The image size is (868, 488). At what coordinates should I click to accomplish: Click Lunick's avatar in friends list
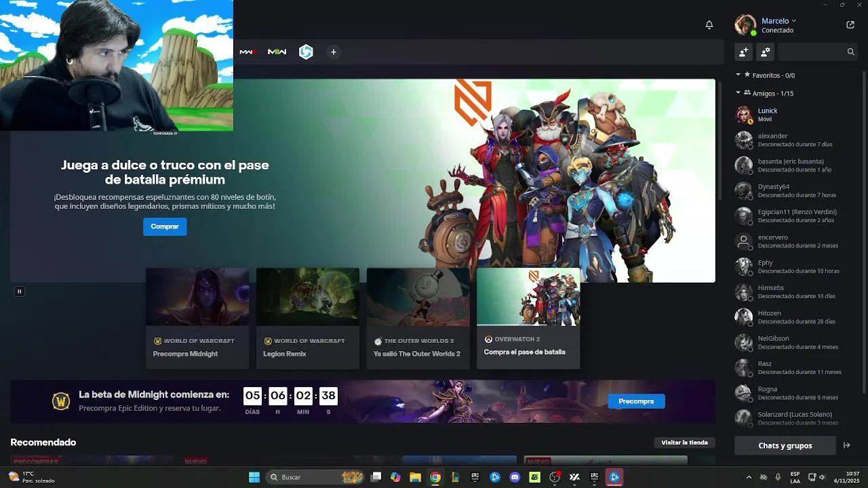(744, 115)
